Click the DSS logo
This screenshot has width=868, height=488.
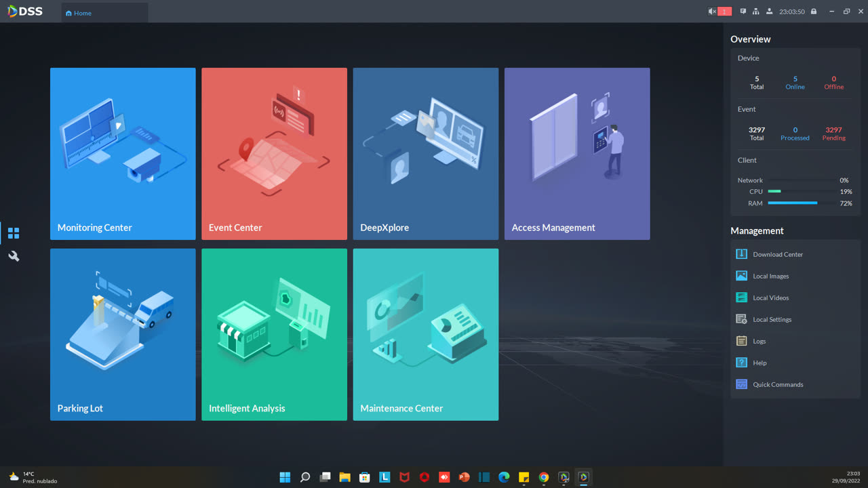[25, 12]
